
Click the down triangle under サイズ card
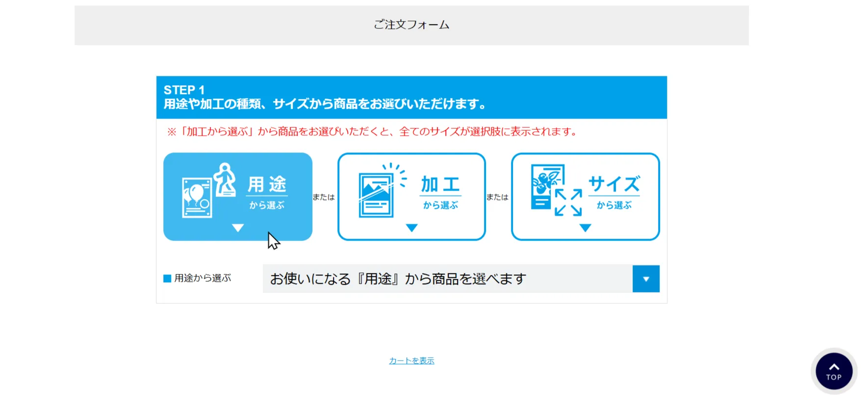point(586,228)
